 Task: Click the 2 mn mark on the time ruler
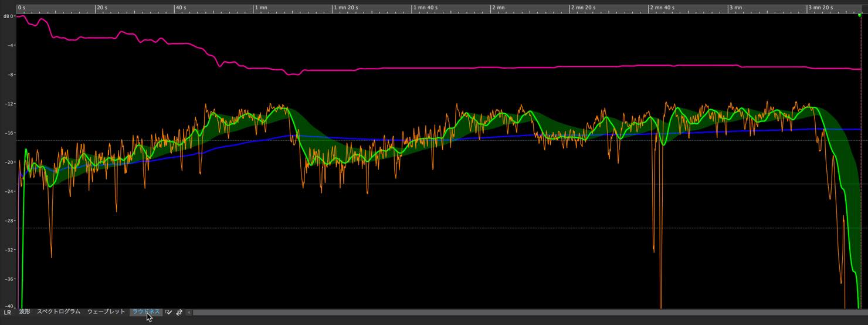(499, 8)
